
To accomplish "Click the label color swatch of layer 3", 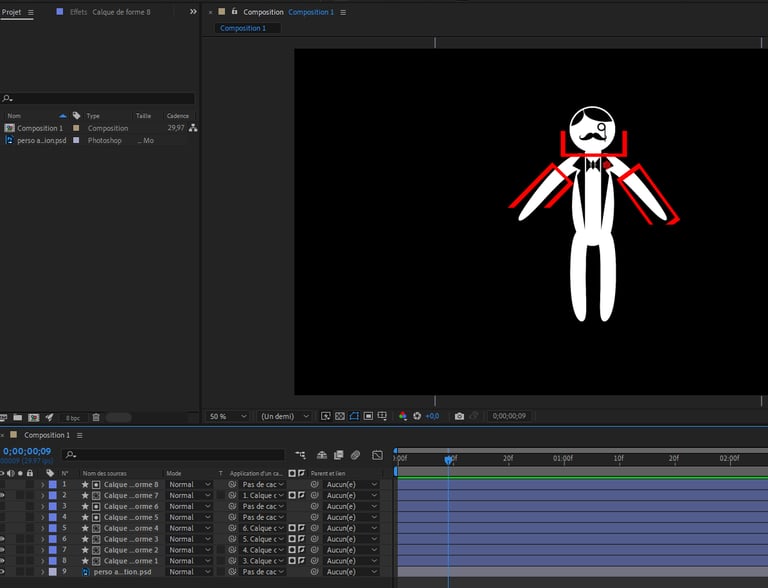I will pyautogui.click(x=52, y=506).
